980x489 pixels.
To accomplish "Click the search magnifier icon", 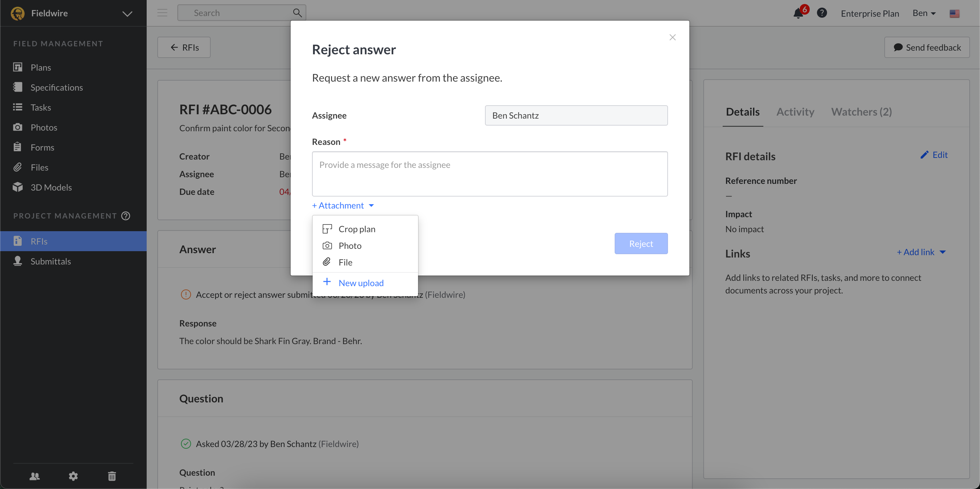I will (x=297, y=13).
